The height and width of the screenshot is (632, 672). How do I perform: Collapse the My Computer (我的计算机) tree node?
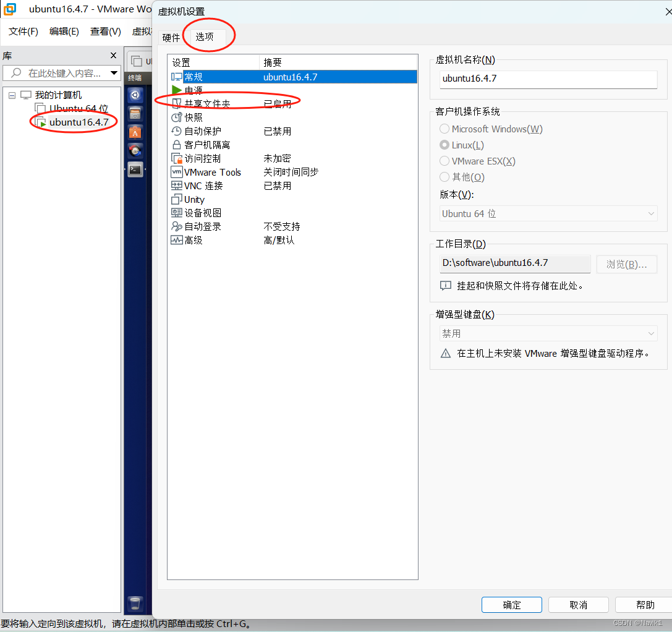12,95
